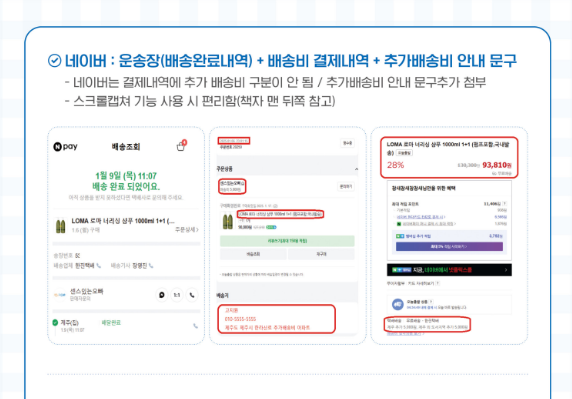This screenshot has height=399, width=572.
Task: Click the 주문상품 section heading
Action: 224,169
